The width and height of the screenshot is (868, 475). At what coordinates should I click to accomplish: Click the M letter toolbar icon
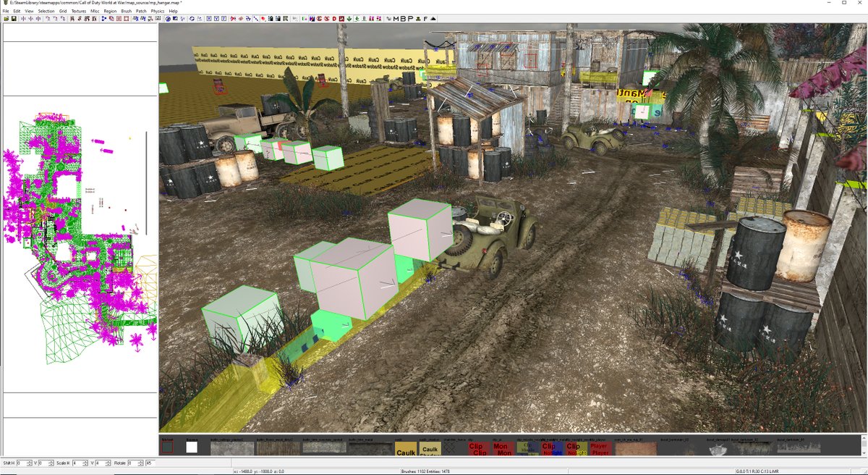(396, 19)
